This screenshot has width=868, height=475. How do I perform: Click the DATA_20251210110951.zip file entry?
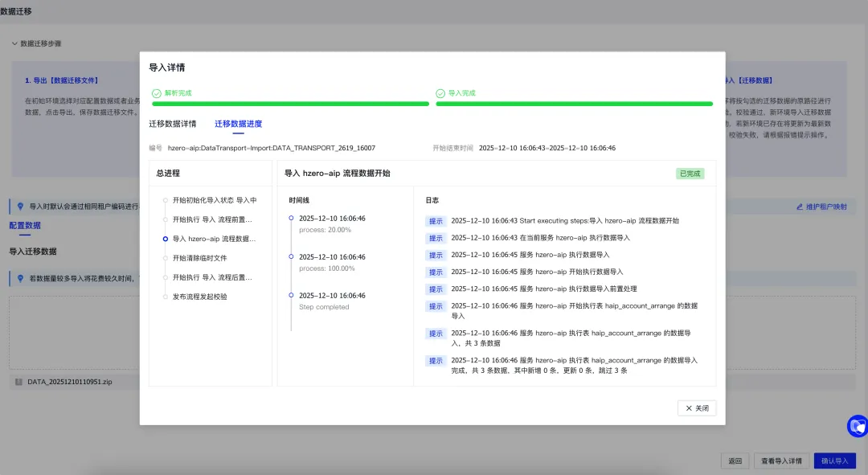(70, 382)
